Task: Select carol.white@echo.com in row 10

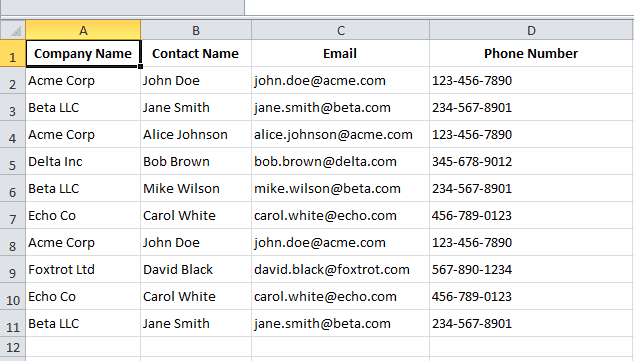Action: tap(340, 296)
